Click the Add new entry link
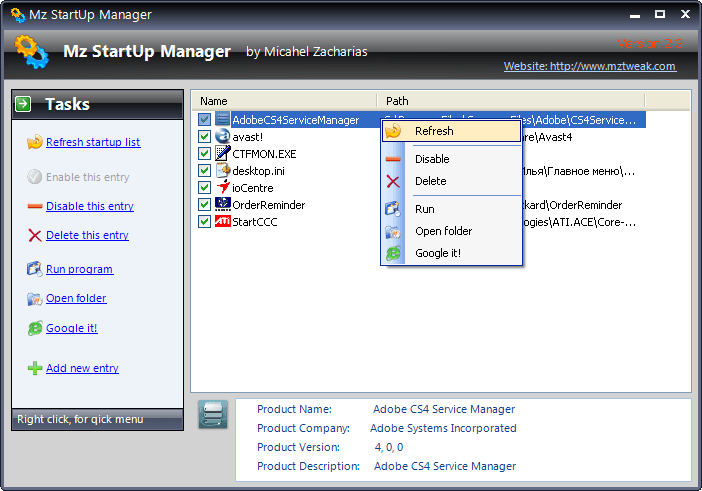The image size is (702, 491). [82, 368]
